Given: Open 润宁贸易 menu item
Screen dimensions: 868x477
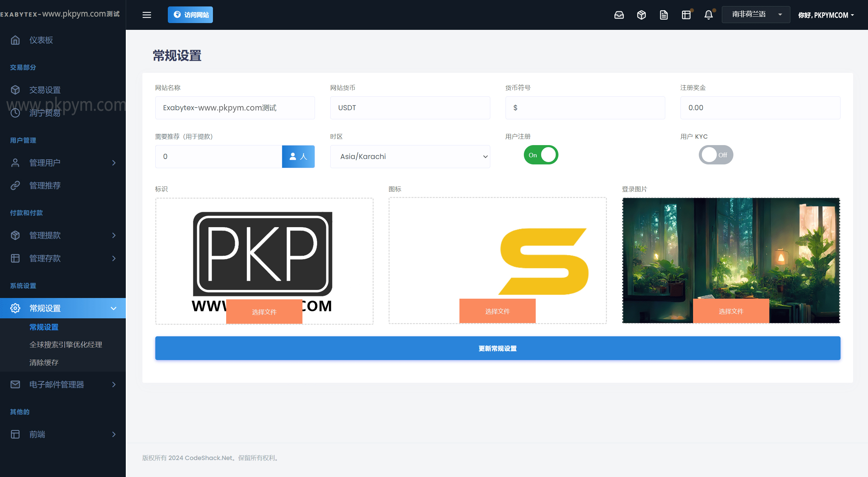Looking at the screenshot, I should [x=63, y=113].
